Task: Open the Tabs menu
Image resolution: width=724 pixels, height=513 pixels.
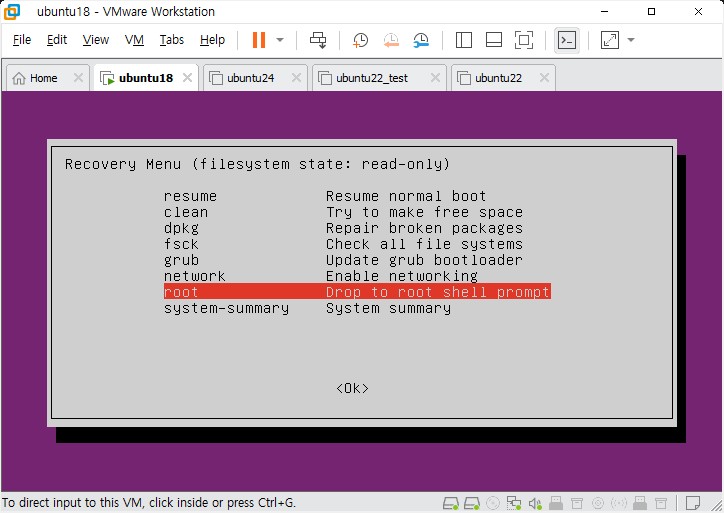Action: pos(172,40)
